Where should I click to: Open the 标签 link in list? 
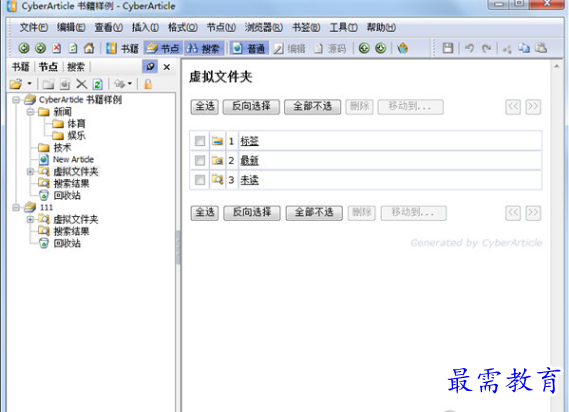pyautogui.click(x=249, y=141)
